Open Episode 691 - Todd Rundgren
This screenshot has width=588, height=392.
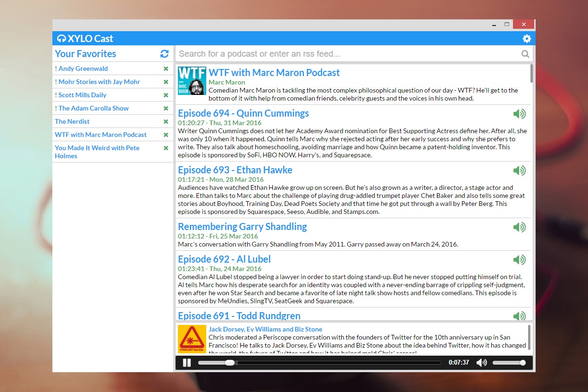(239, 315)
